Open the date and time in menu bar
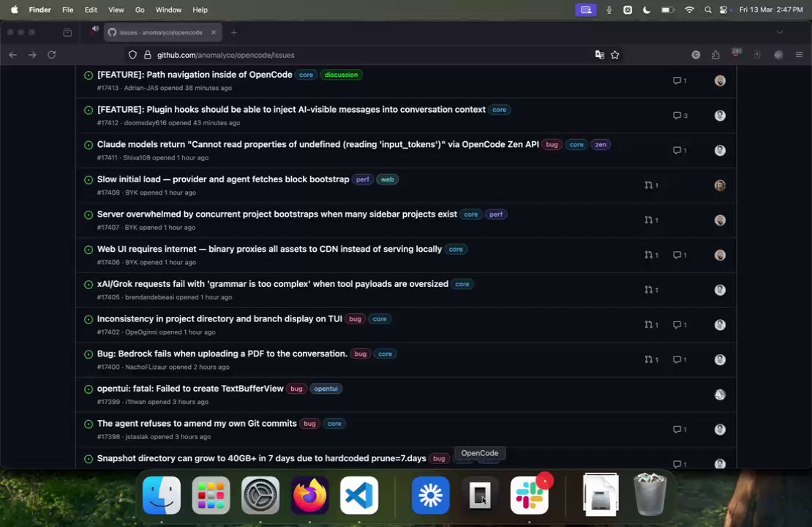This screenshot has width=812, height=527. pyautogui.click(x=771, y=10)
